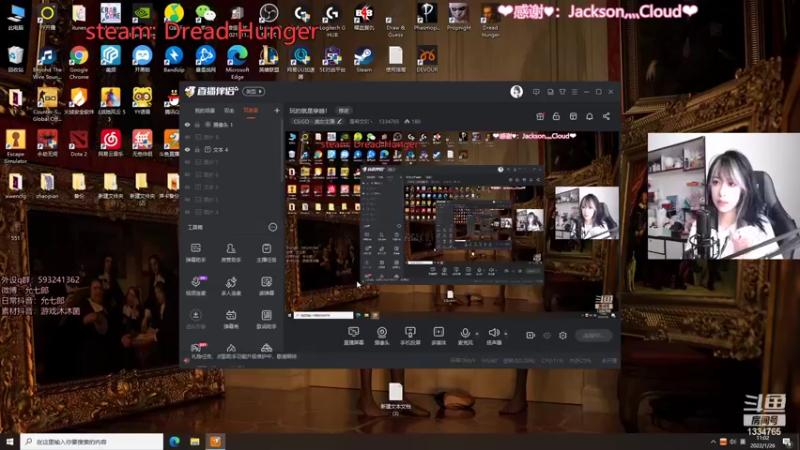Click the layout panel icon beside the bell
The image size is (800, 450).
(573, 116)
